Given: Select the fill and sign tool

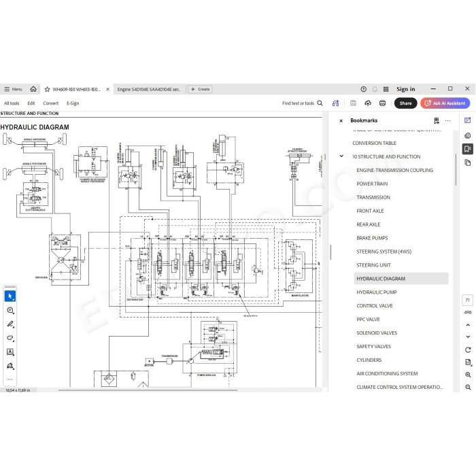Looking at the screenshot, I should (x=10, y=366).
